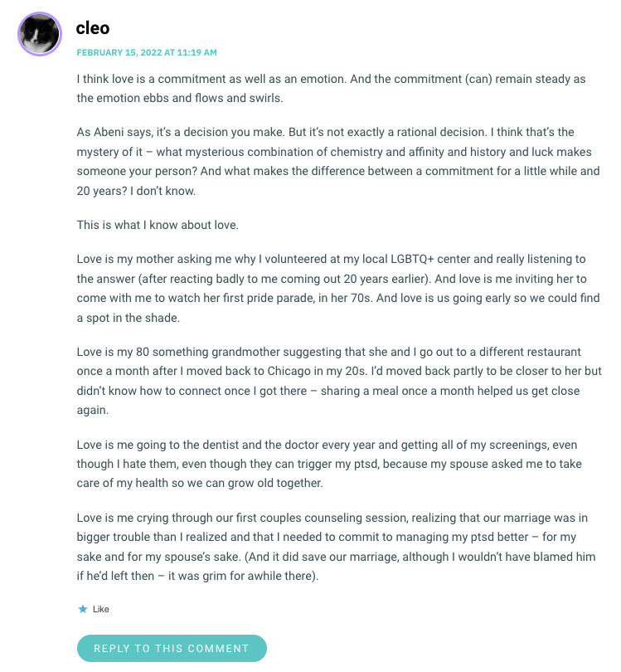621x672 pixels.
Task: Click the paragraph starting 'I think love is a commitment'
Action: click(x=332, y=88)
